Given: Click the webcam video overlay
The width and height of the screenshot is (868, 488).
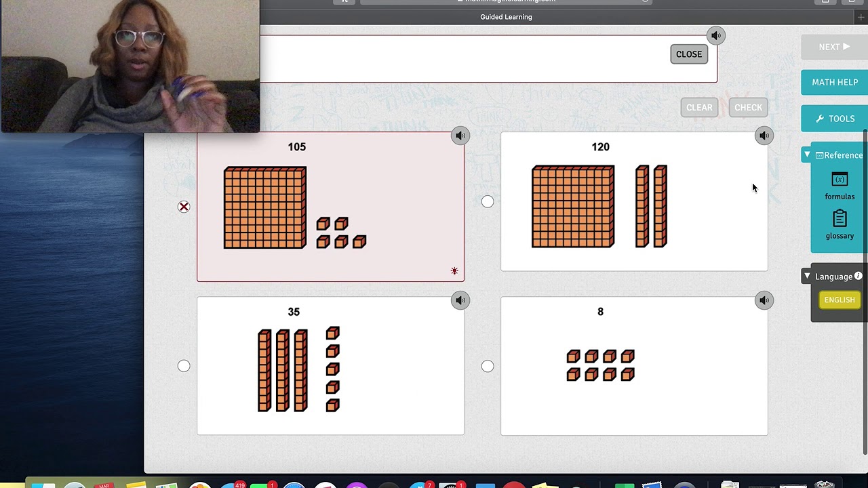Looking at the screenshot, I should (x=130, y=66).
